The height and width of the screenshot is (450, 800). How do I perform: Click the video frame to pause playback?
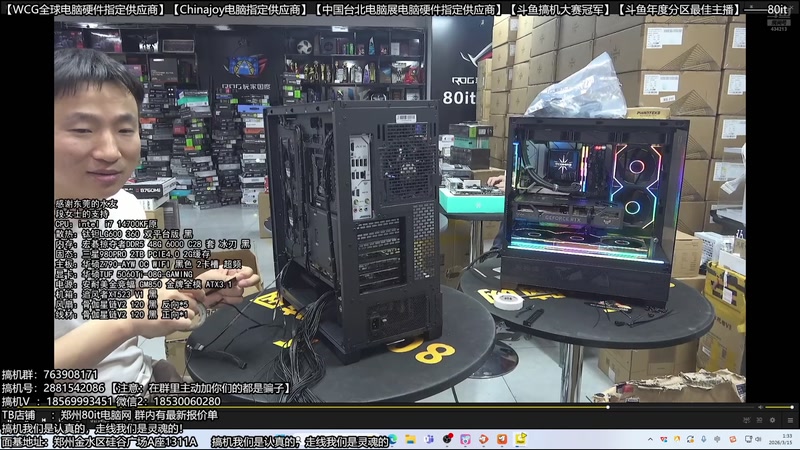click(x=399, y=209)
